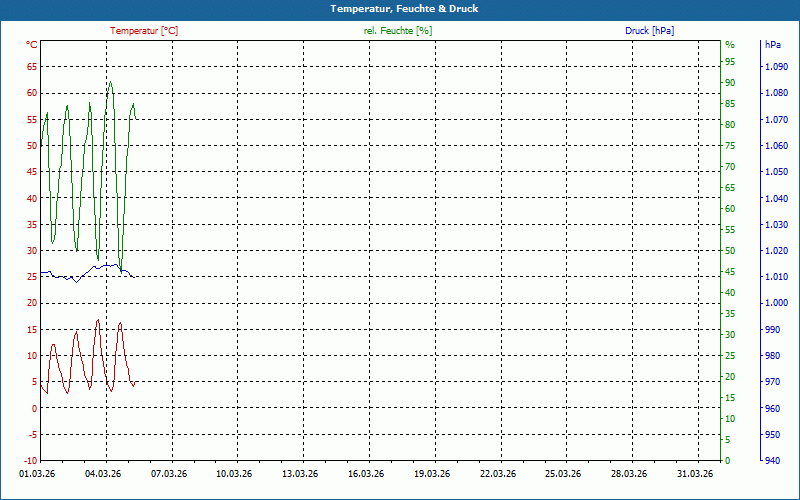Image resolution: width=800 pixels, height=500 pixels.
Task: Click the 1.090 value on the pressure axis
Action: click(x=776, y=67)
